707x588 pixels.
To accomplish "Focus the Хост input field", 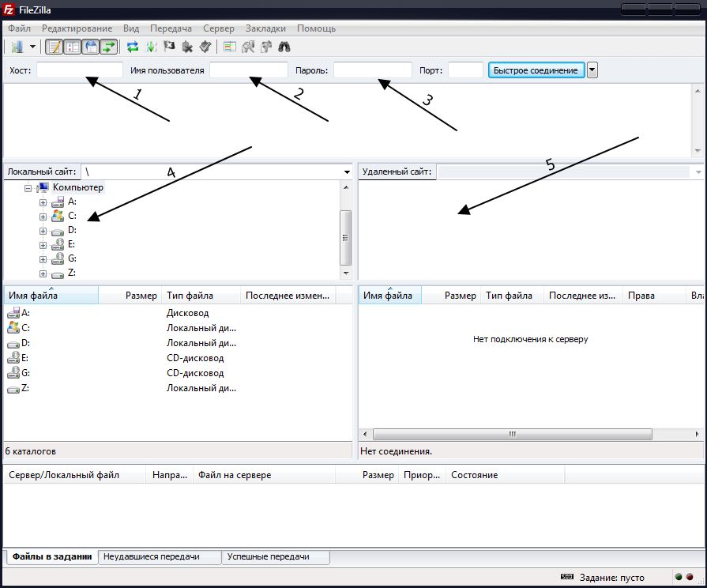I will [79, 70].
